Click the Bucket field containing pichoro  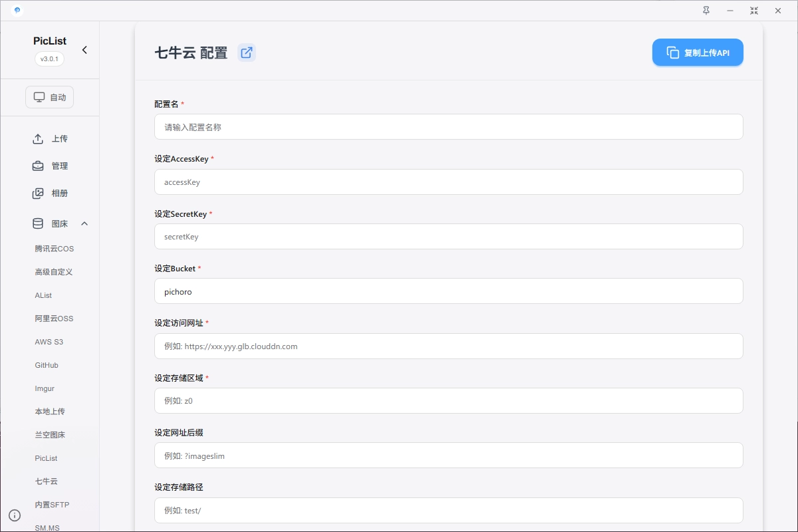coord(449,291)
